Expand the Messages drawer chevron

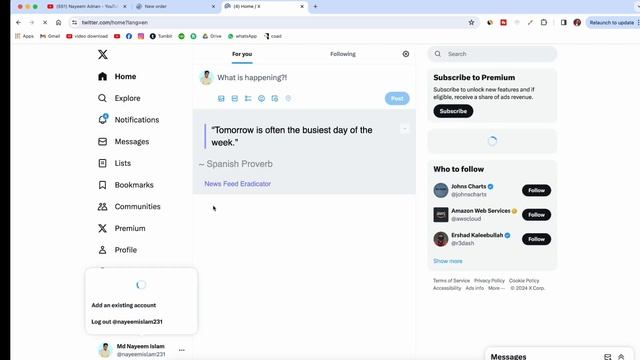tap(621, 357)
